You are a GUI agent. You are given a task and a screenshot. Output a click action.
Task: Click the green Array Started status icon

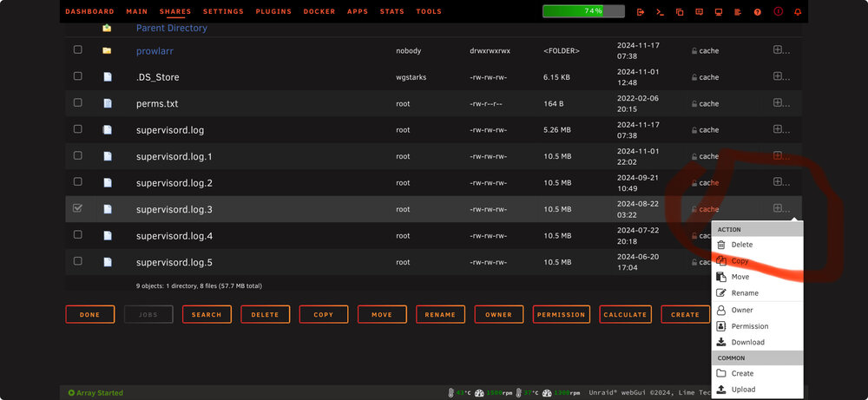tap(71, 393)
